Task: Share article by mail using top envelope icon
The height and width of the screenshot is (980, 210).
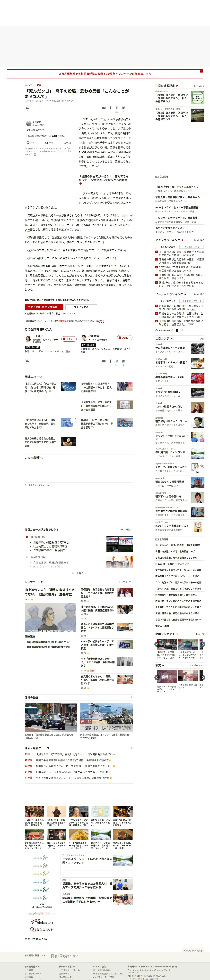Action: click(x=104, y=108)
